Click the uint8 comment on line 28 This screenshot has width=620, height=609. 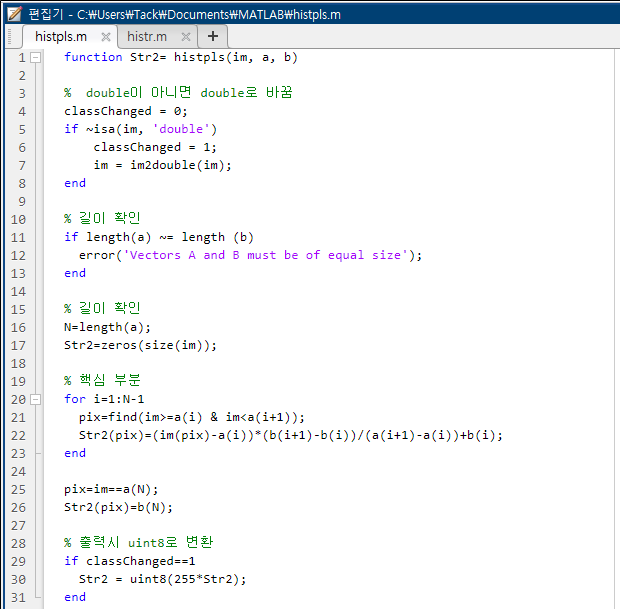tap(138, 543)
